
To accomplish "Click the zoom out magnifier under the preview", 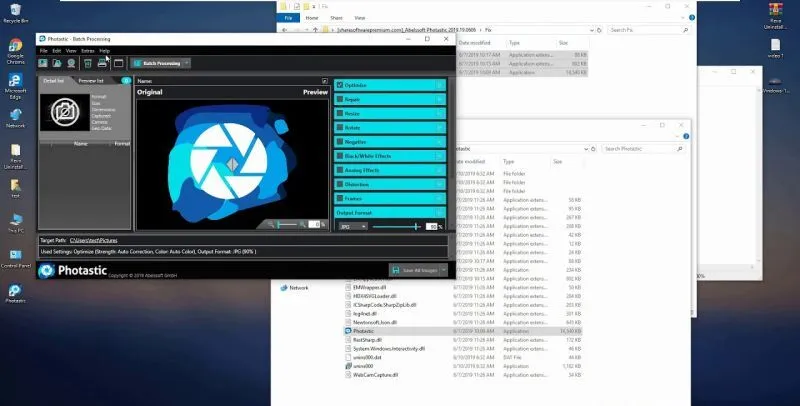I will tap(271, 224).
